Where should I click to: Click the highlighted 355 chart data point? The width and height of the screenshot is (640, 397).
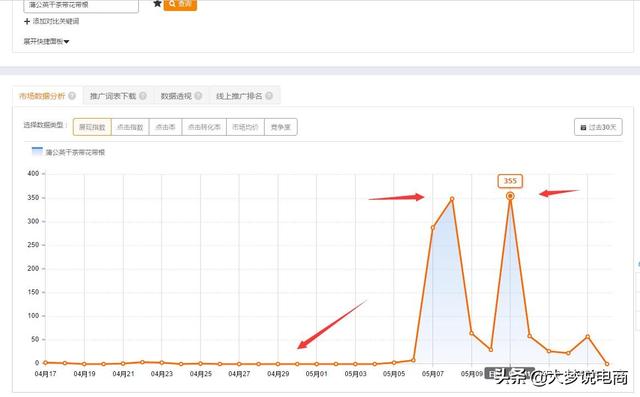point(510,196)
